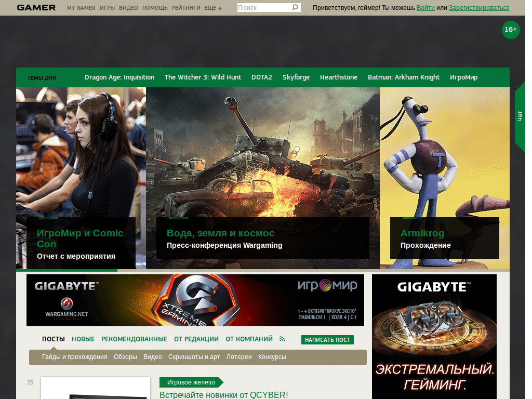Click the Gigabyte Xtreme Gaming horizontal banner
The height and width of the screenshot is (399, 532).
click(x=195, y=300)
